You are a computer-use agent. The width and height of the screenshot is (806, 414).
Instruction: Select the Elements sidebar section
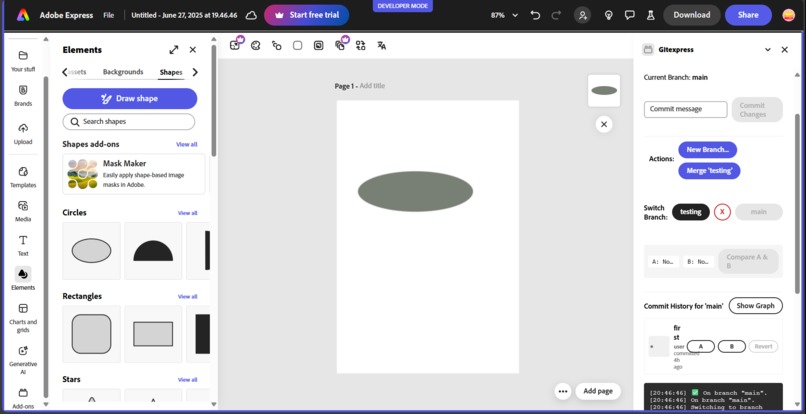point(23,279)
